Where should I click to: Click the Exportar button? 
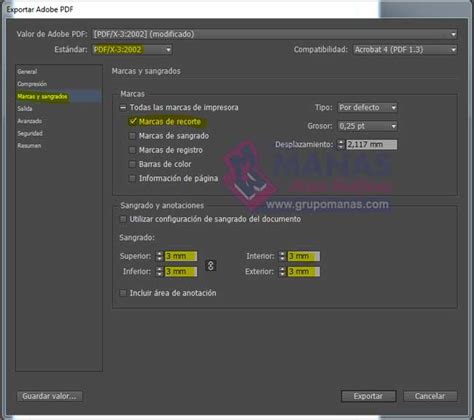(x=368, y=396)
